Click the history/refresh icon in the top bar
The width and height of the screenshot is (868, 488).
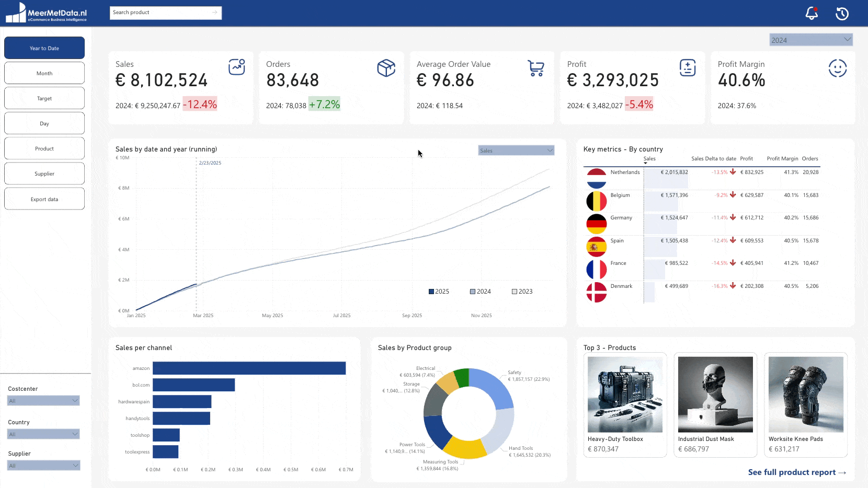click(x=842, y=13)
